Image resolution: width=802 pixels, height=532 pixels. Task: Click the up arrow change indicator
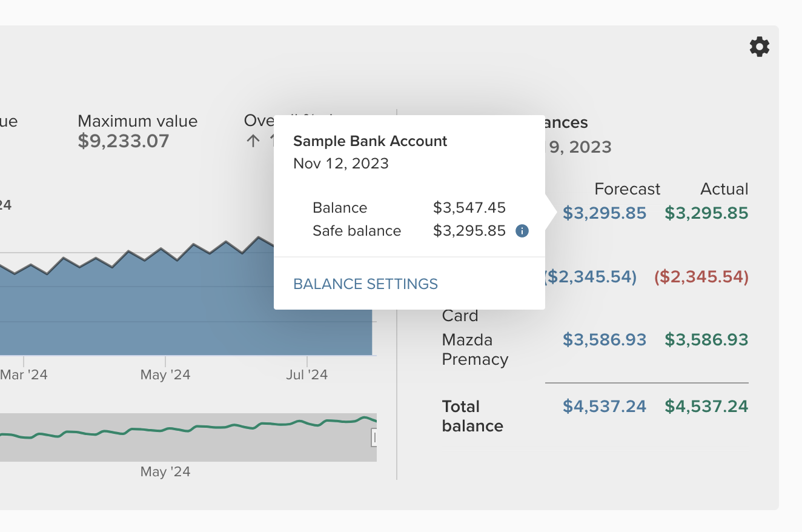tap(253, 141)
